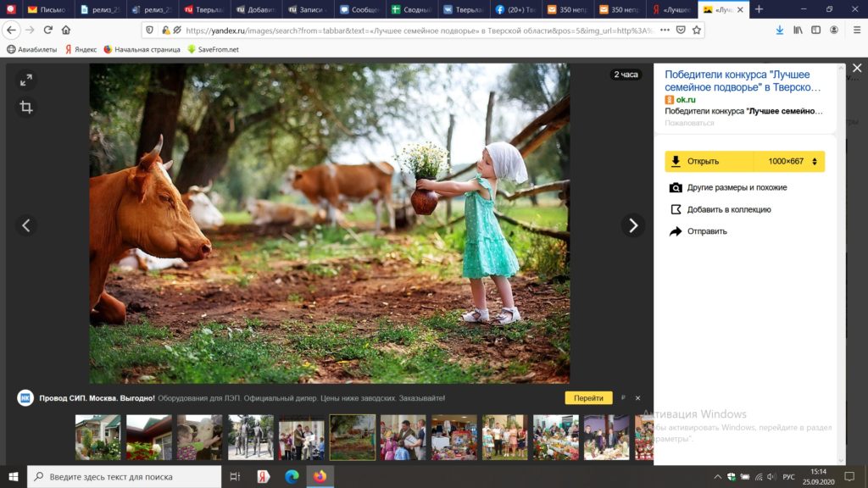Screen dimensions: 868x488
Task: Click the Firefox home icon
Action: pyautogui.click(x=66, y=30)
